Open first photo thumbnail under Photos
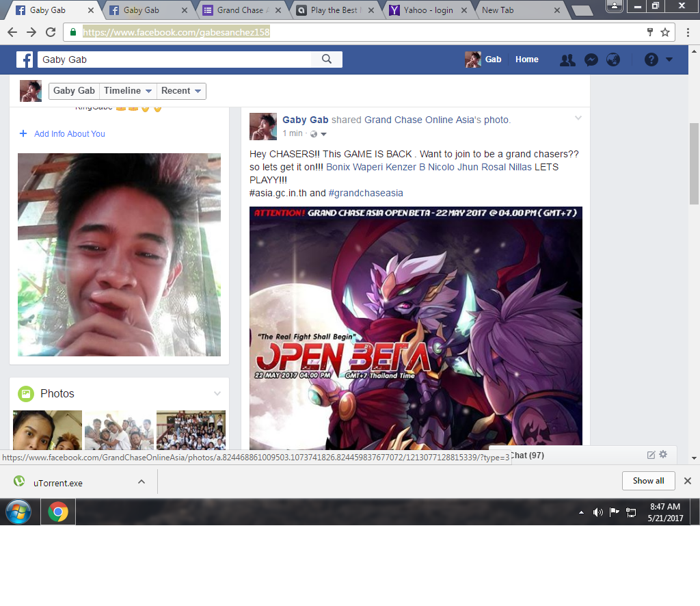Image resolution: width=700 pixels, height=606 pixels. click(47, 430)
